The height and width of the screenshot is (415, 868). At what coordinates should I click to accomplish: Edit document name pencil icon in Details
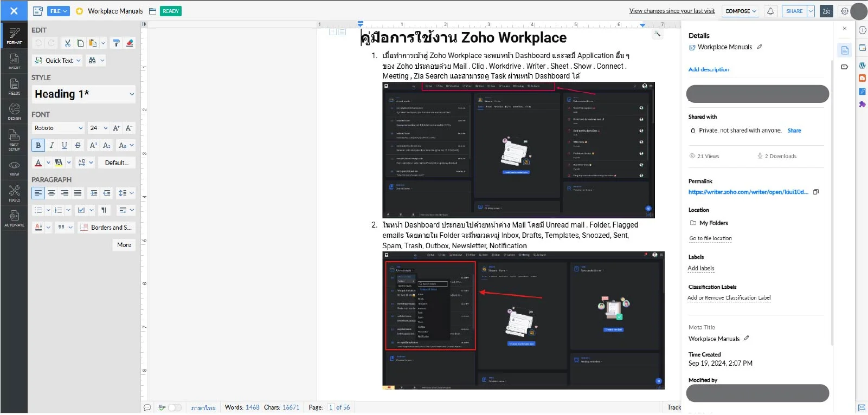click(x=760, y=47)
